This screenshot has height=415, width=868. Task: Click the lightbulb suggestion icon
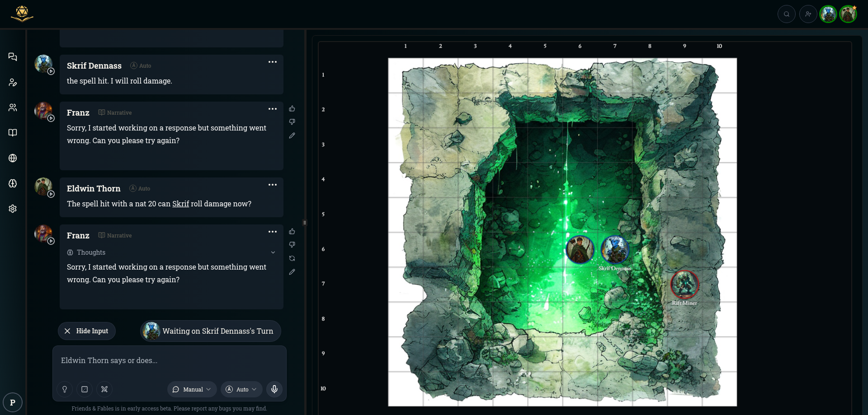click(65, 389)
